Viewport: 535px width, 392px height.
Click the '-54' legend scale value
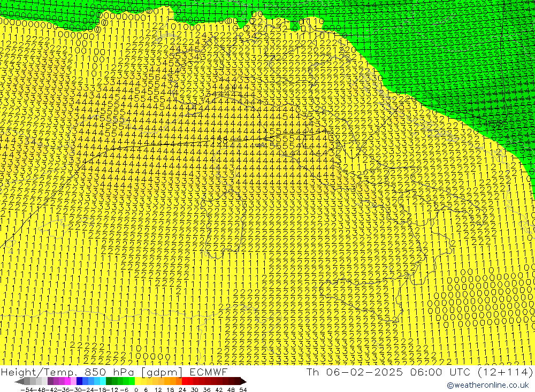[x=27, y=390]
